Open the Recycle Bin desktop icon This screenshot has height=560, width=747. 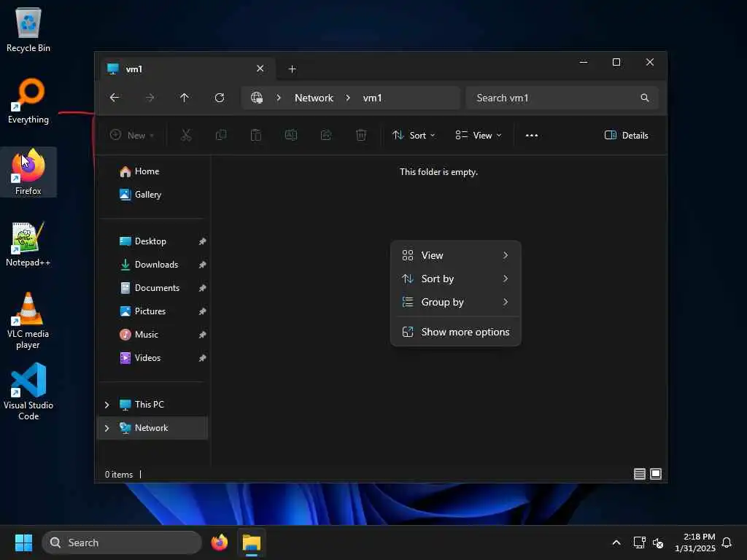coord(28,29)
